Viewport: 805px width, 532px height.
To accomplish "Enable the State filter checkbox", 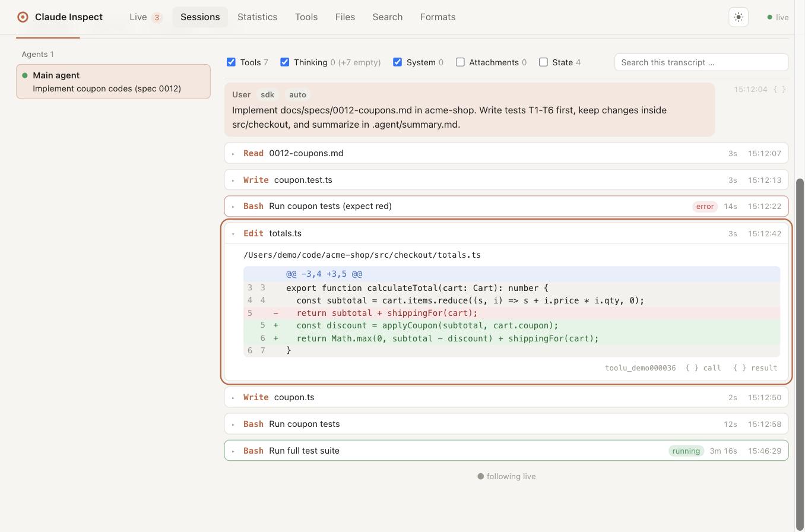I will [543, 62].
